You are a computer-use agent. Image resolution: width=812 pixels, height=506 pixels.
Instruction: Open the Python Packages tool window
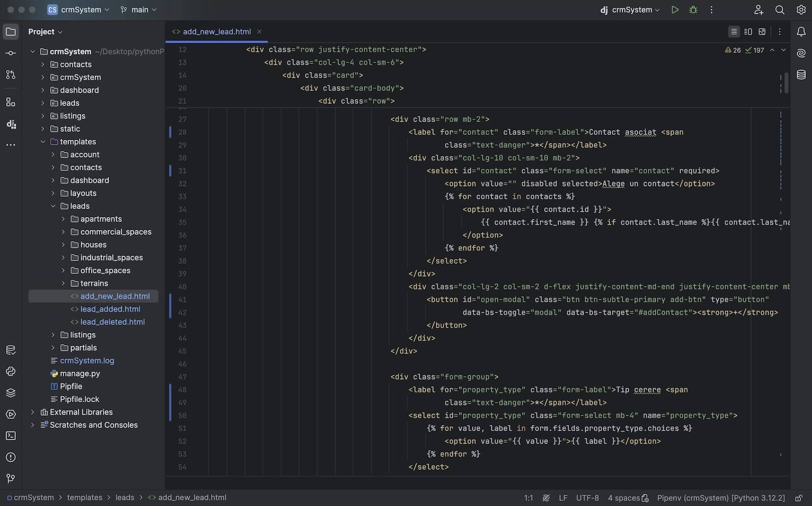(x=11, y=393)
